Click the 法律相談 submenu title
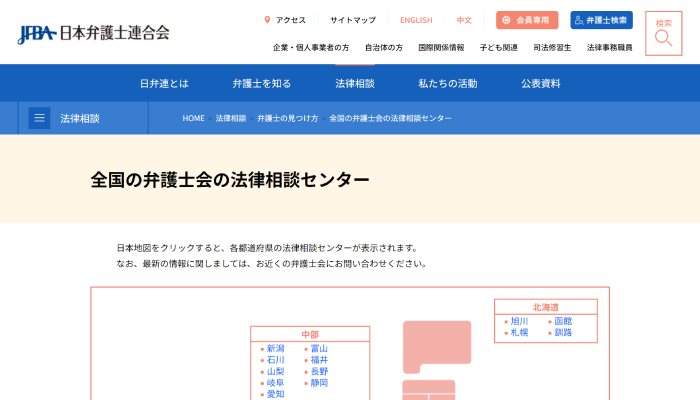Screen dimensions: 700x400 80,118
